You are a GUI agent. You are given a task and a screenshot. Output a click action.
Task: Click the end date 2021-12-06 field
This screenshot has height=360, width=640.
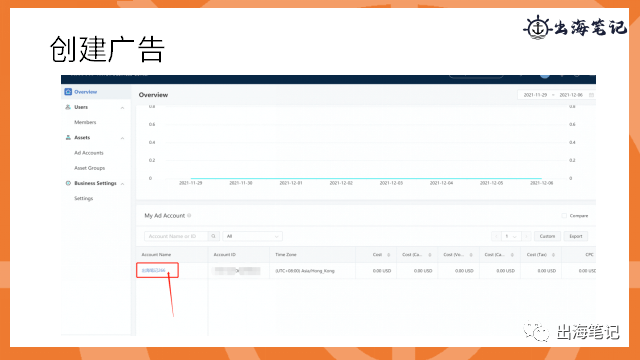click(x=571, y=95)
